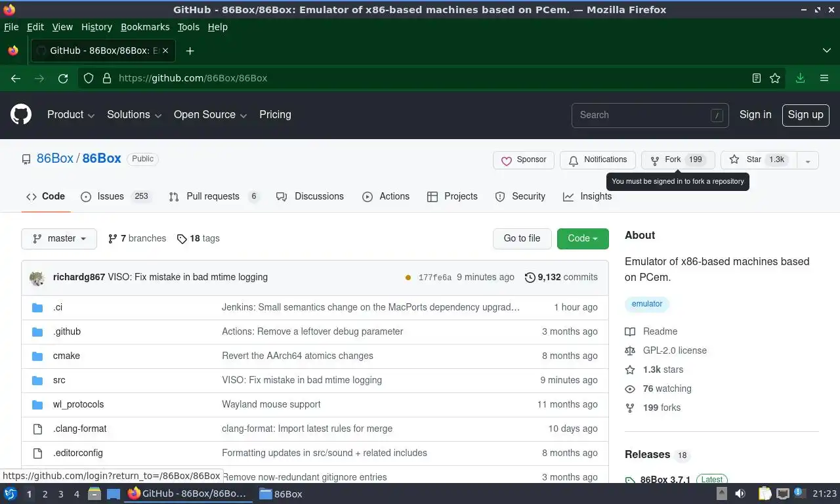Switch to the Pull requests tab
This screenshot has width=840, height=504.
pos(214,196)
